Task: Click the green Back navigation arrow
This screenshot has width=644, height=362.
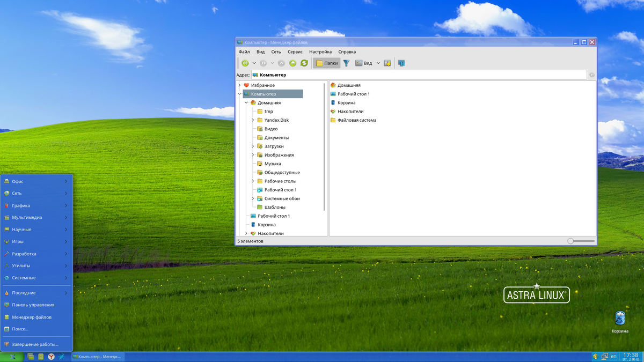Action: point(245,63)
